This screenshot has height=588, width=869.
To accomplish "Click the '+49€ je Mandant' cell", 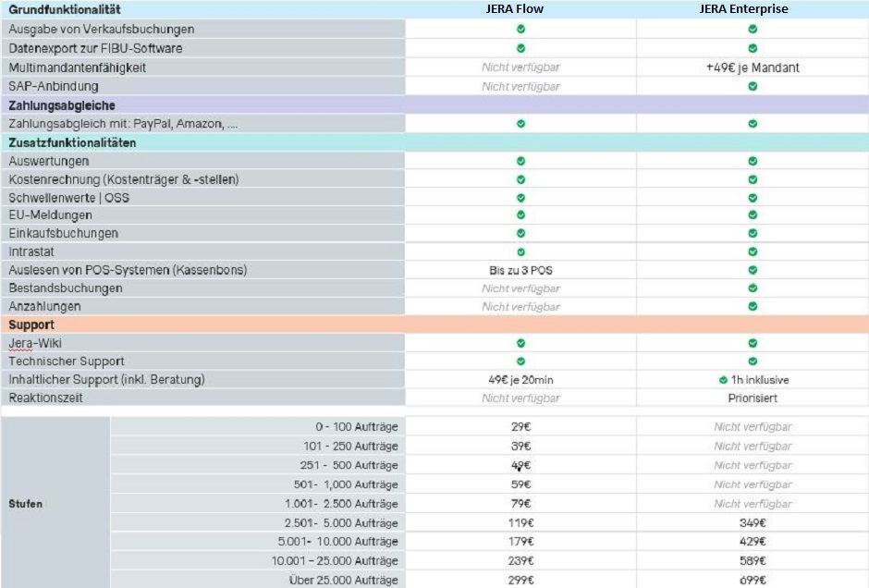I will pyautogui.click(x=753, y=67).
